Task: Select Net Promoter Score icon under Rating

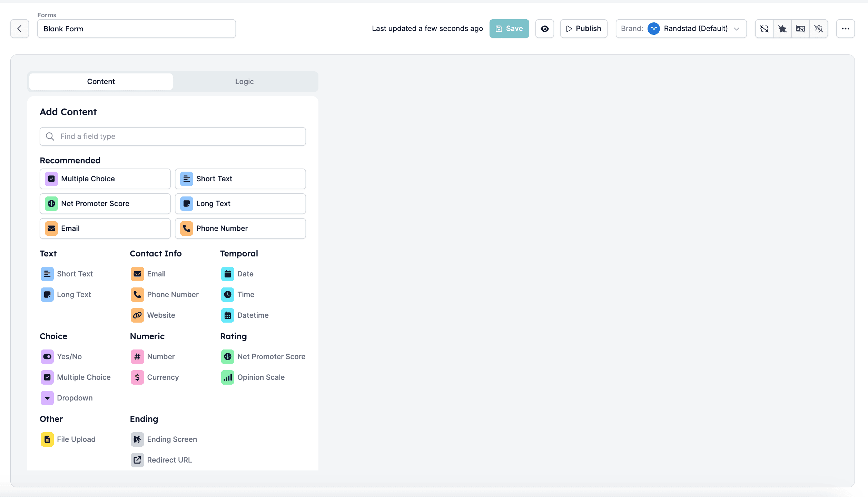Action: point(227,357)
